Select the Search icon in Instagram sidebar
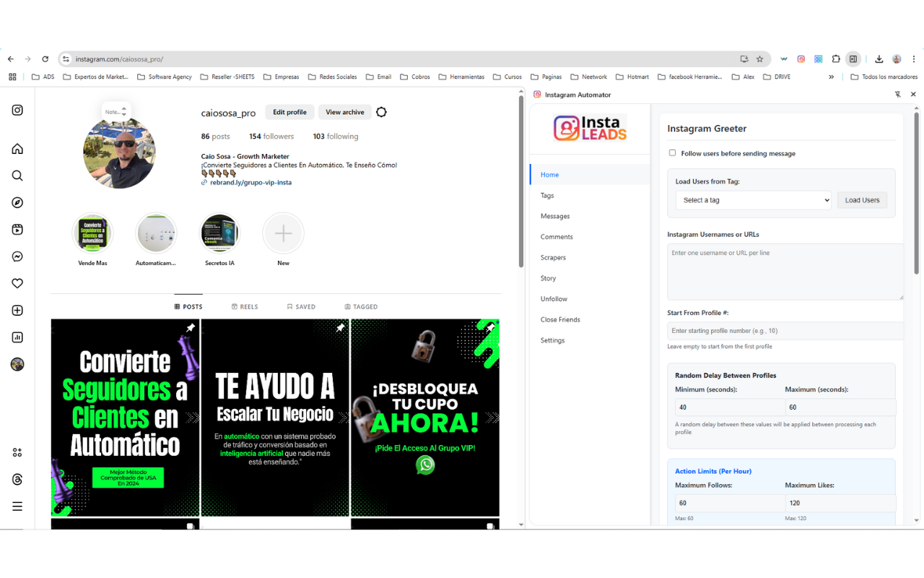Image resolution: width=924 pixels, height=578 pixels. coord(17,175)
